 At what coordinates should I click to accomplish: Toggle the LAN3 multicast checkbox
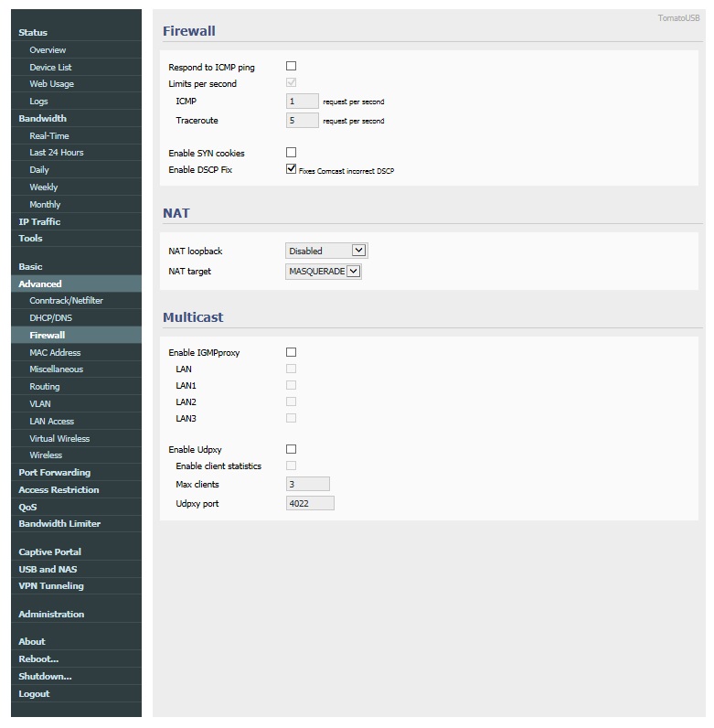pos(291,418)
